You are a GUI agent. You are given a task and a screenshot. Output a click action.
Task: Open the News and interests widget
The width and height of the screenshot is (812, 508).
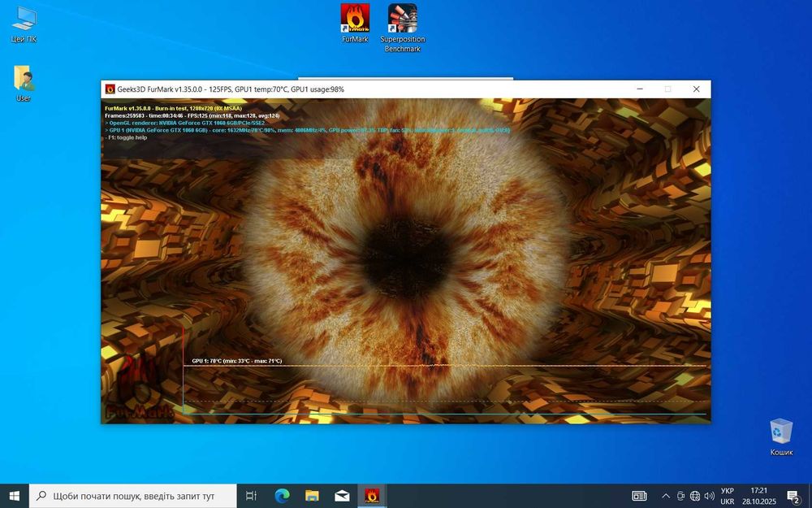(639, 496)
